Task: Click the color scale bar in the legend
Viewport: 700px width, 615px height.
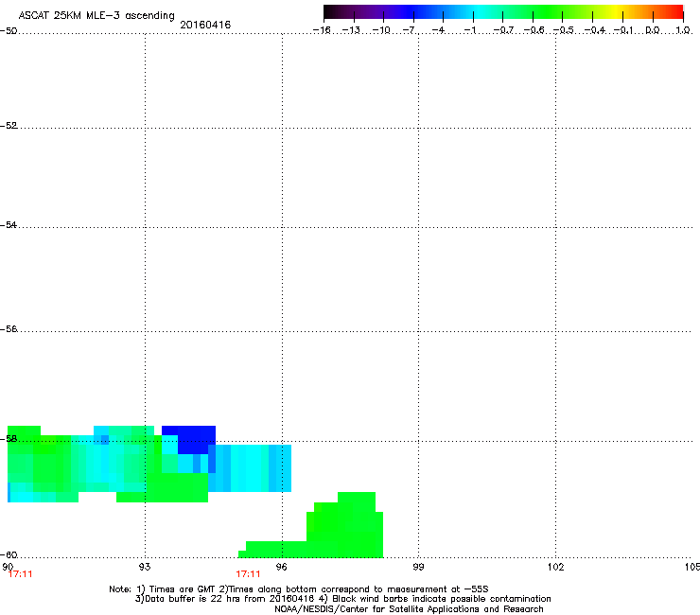Action: point(503,12)
